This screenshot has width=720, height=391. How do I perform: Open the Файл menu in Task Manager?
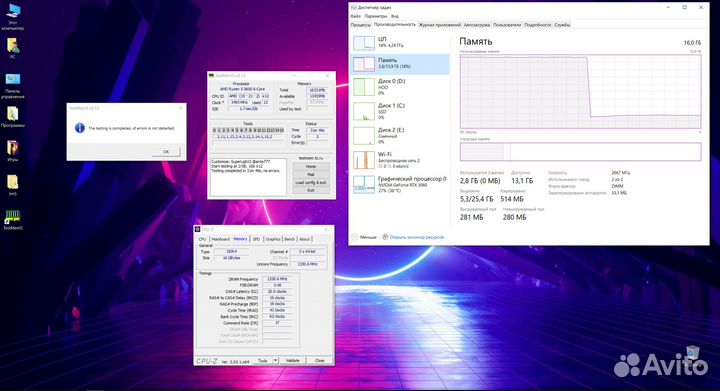(355, 16)
